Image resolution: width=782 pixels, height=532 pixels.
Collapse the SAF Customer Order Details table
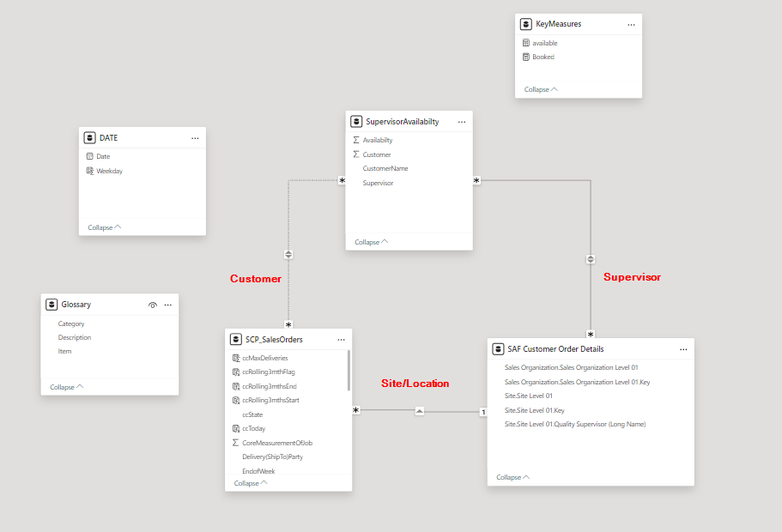pos(512,478)
